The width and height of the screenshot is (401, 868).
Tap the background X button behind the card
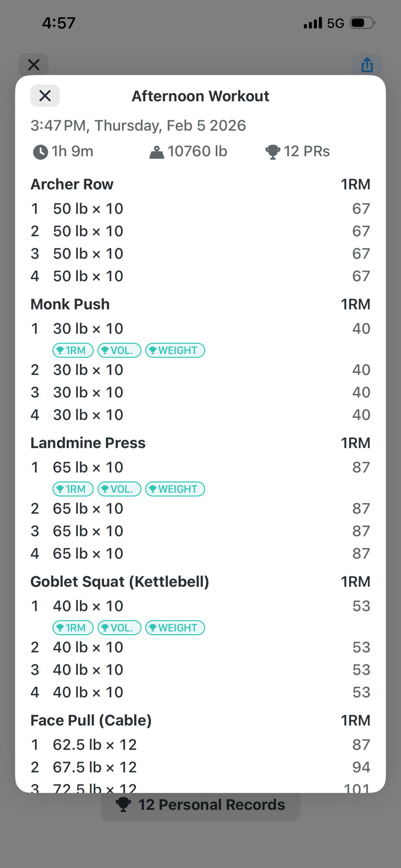click(34, 65)
